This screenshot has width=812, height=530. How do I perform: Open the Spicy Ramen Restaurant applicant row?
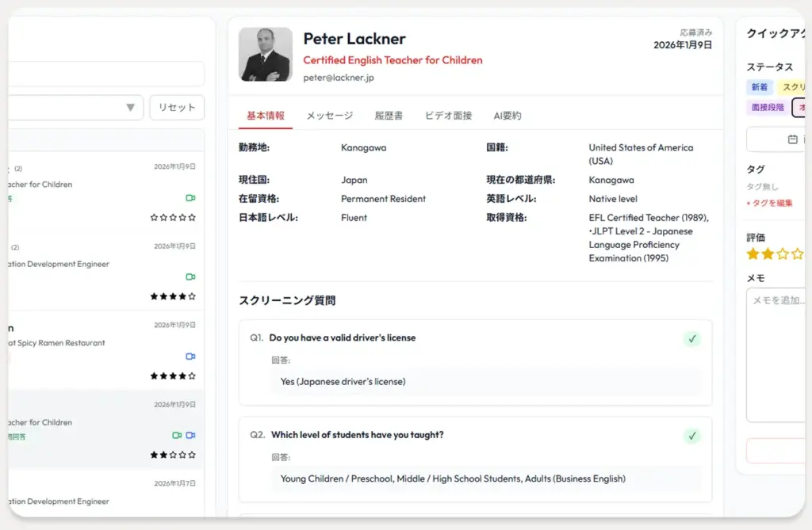(x=106, y=350)
